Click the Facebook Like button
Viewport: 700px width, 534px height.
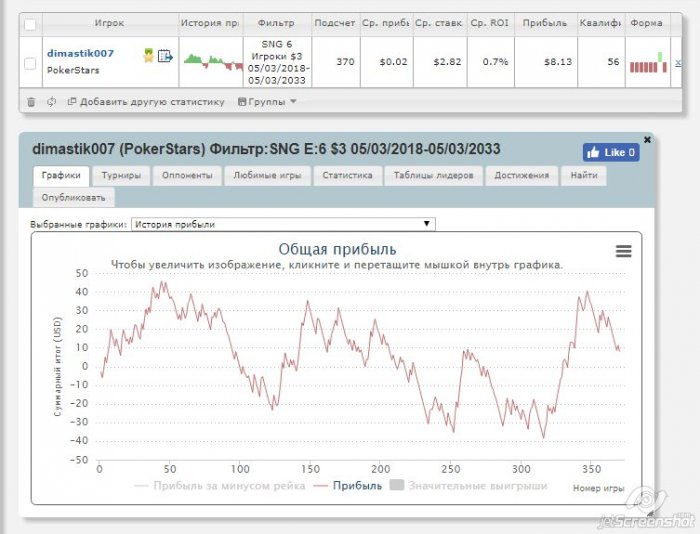coord(611,152)
